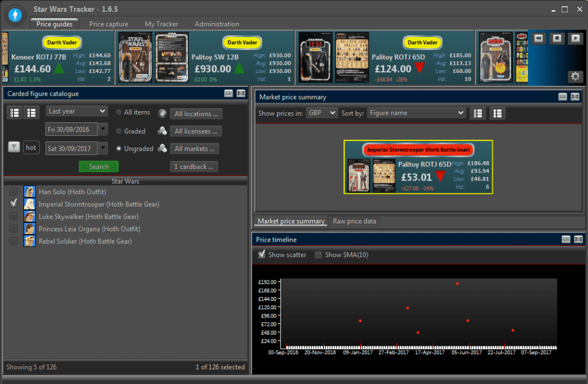Image resolution: width=588 pixels, height=384 pixels.
Task: Click the Kenner ROTJ 77B ticker price £144.60
Action: pyautogui.click(x=32, y=69)
